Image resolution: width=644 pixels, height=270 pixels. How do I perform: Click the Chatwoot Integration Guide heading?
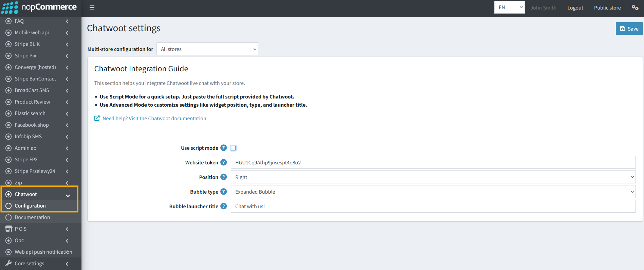(141, 69)
